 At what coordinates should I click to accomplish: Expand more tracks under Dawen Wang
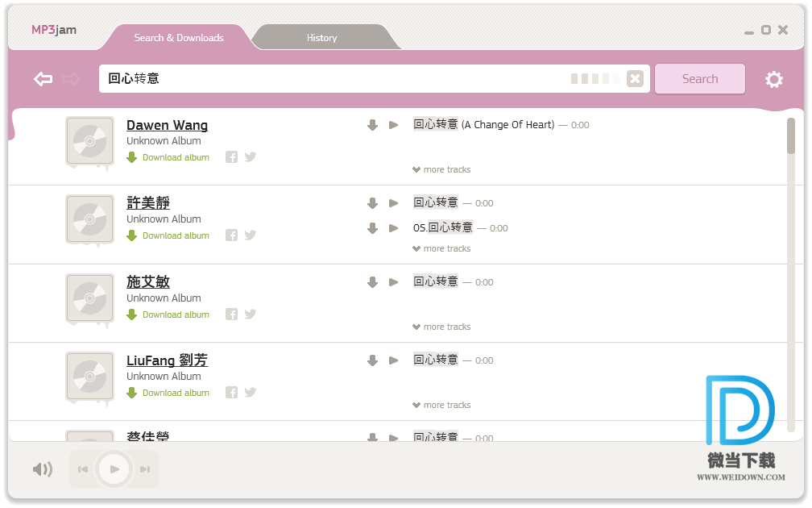click(x=441, y=170)
